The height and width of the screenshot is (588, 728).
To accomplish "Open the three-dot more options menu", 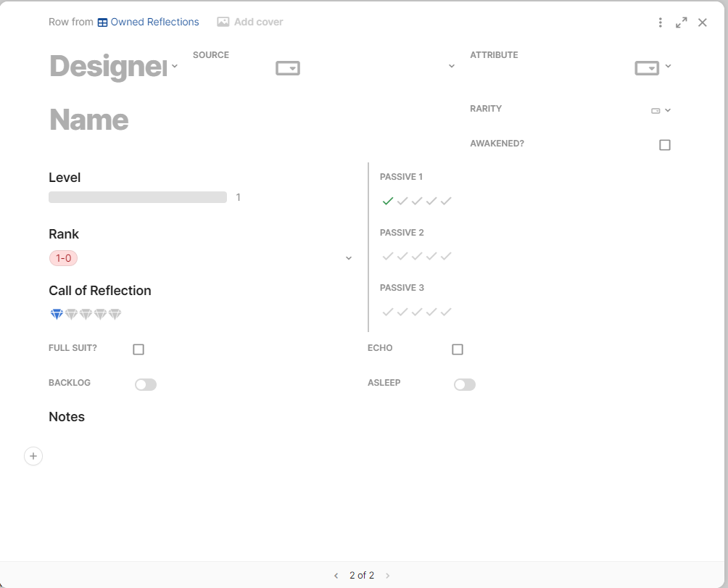I will pos(661,22).
